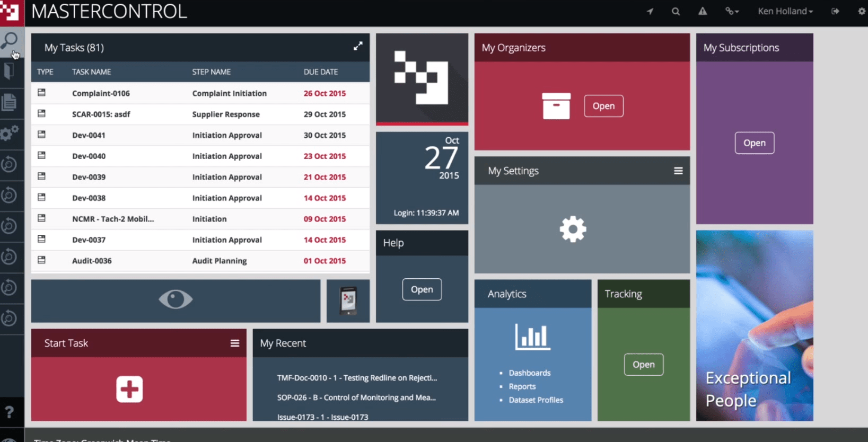Screen dimensions: 868x442
Task: Open the search magnifier in the left sidebar
Action: (x=10, y=40)
